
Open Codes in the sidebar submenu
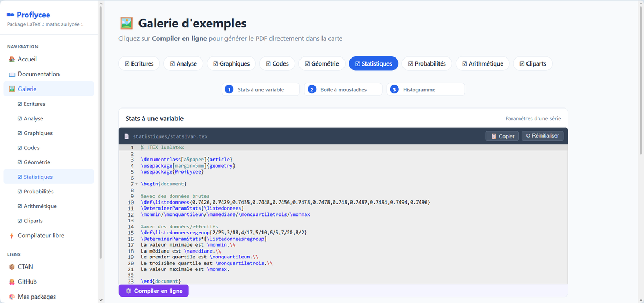49,148
